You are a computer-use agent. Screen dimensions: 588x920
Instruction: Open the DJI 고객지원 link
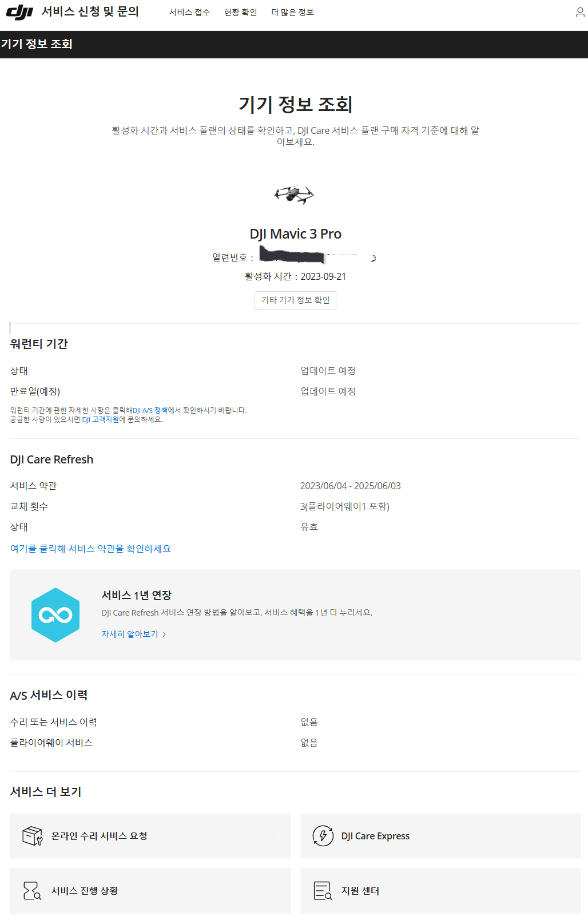pos(101,419)
